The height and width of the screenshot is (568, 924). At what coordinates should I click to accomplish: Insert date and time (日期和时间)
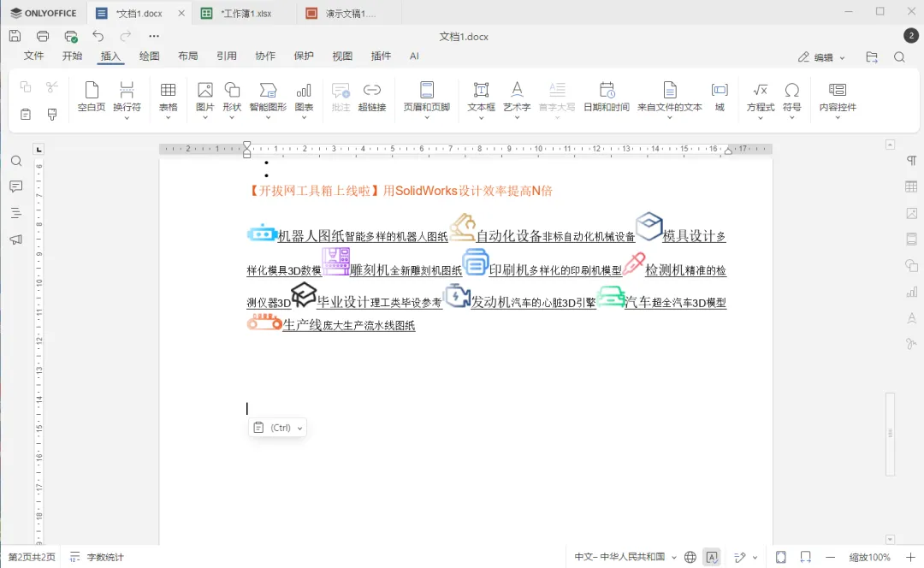tap(607, 98)
